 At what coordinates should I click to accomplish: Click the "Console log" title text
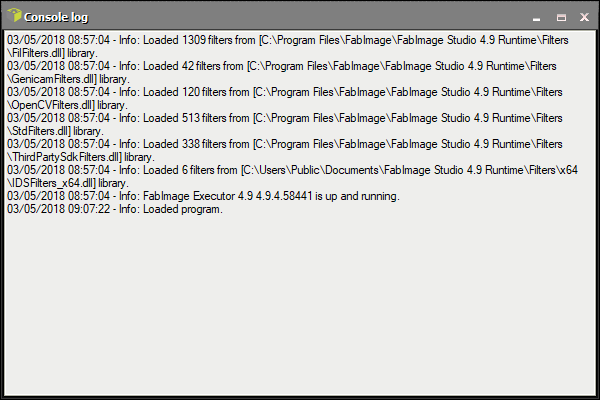point(56,17)
